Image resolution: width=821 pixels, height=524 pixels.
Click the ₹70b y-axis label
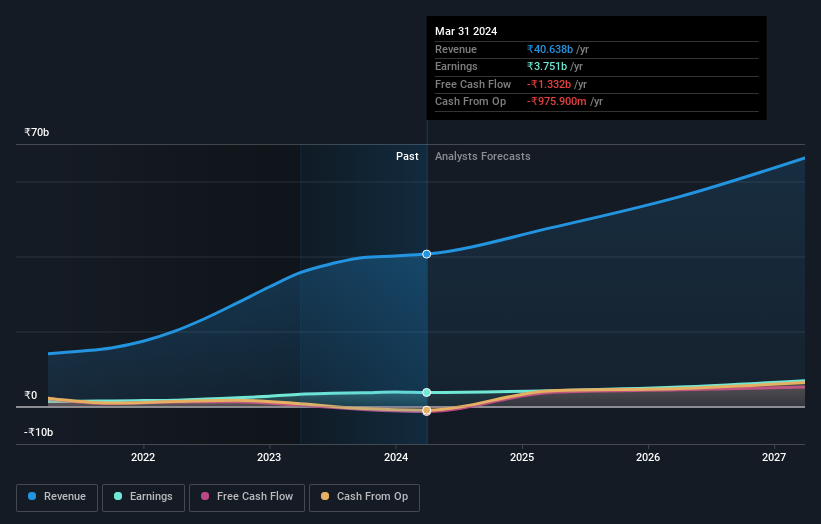(x=37, y=132)
